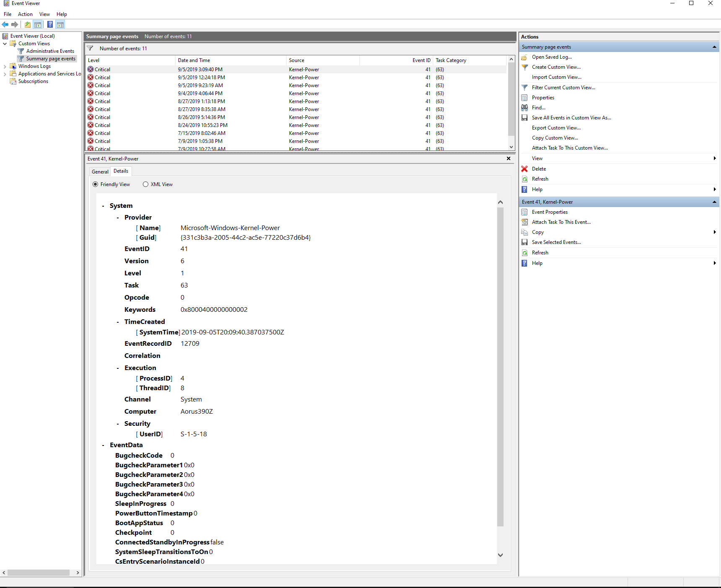Click the Event Properties icon
The width and height of the screenshot is (721, 588).
tap(525, 212)
